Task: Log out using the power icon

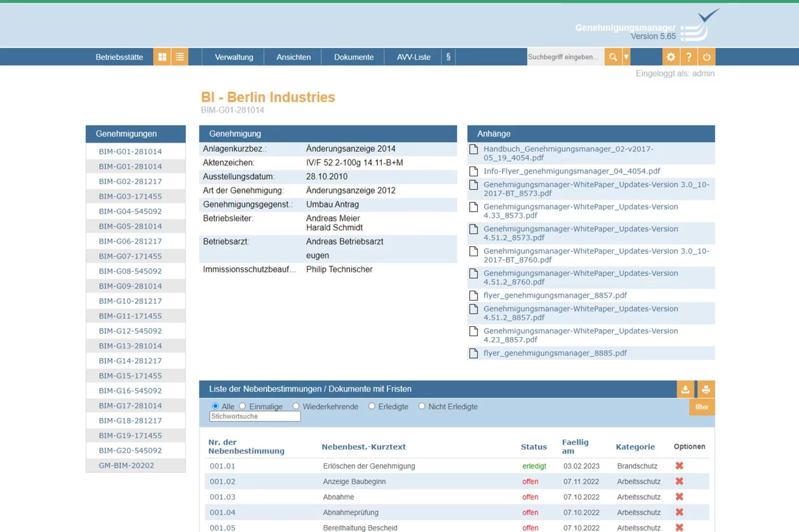Action: coord(706,57)
